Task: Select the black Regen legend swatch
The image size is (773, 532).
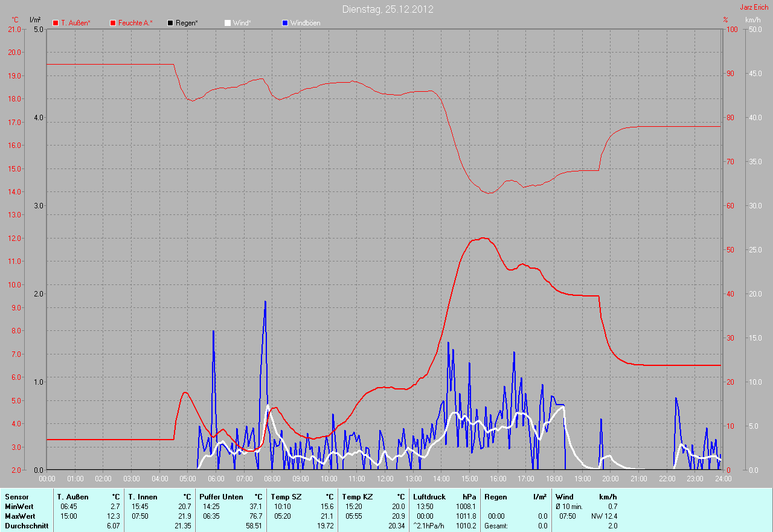Action: point(170,23)
